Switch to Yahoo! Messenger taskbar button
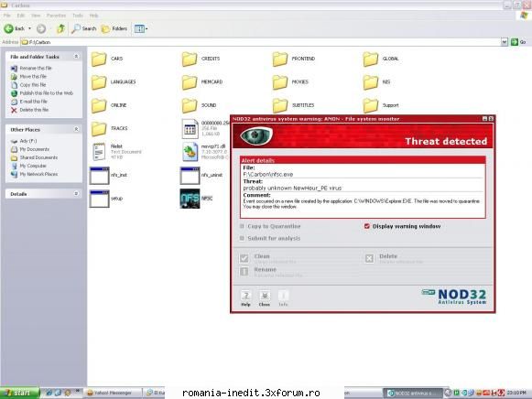The width and height of the screenshot is (532, 399). coord(112,393)
